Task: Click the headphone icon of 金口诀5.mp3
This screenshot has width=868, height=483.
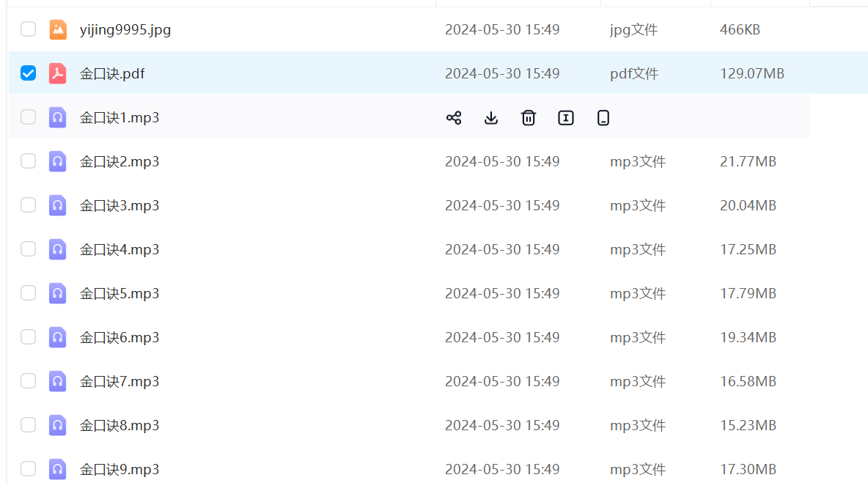Action: coord(58,293)
